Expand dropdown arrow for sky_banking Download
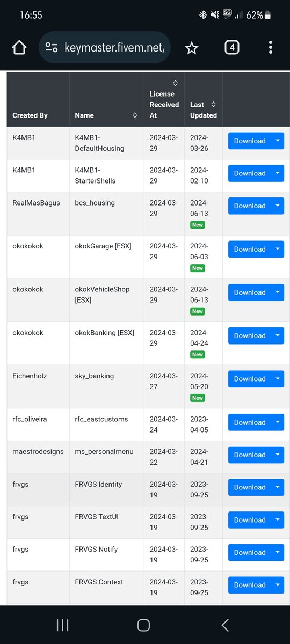The image size is (290, 644). pyautogui.click(x=278, y=379)
